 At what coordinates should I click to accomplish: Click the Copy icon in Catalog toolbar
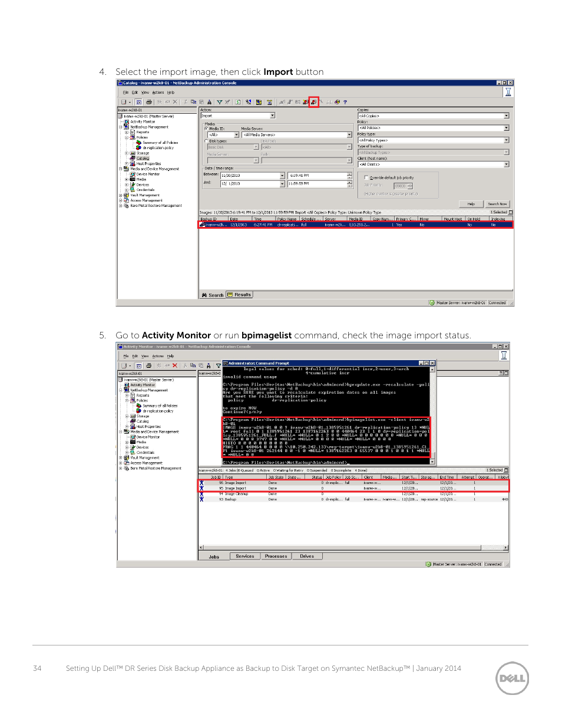point(193,102)
